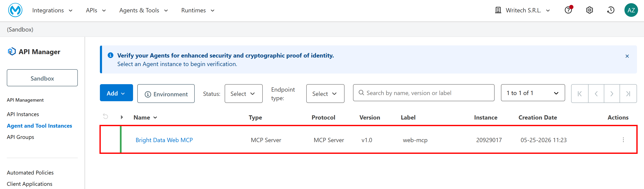Viewport: 644px width, 189px height.
Task: Open Client Applications
Action: (30, 184)
